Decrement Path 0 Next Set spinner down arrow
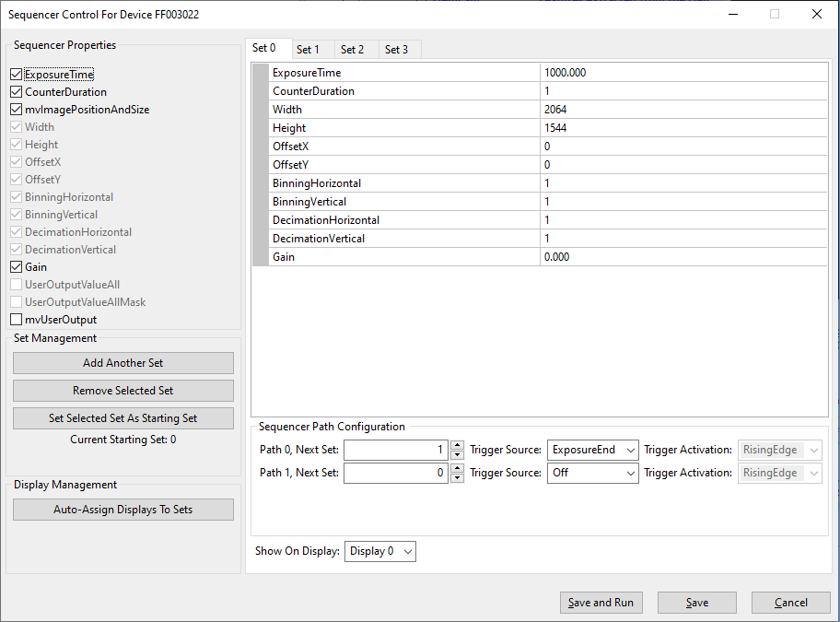The height and width of the screenshot is (622, 840). click(x=457, y=455)
